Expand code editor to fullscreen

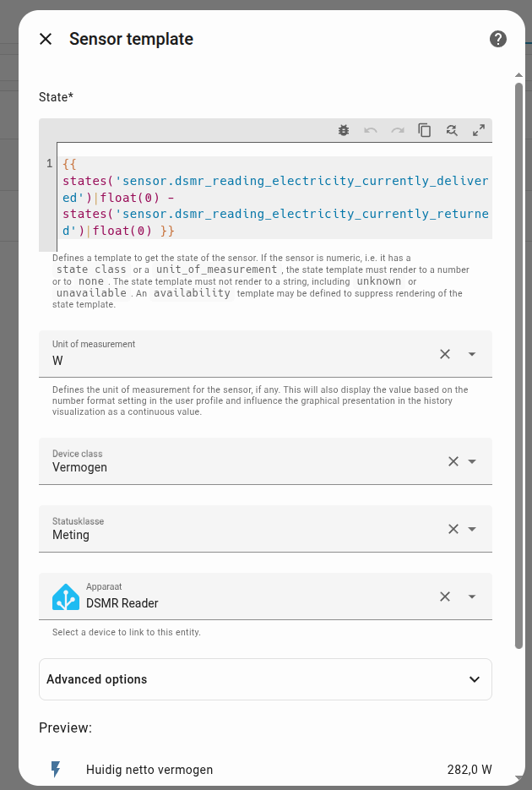(x=479, y=130)
